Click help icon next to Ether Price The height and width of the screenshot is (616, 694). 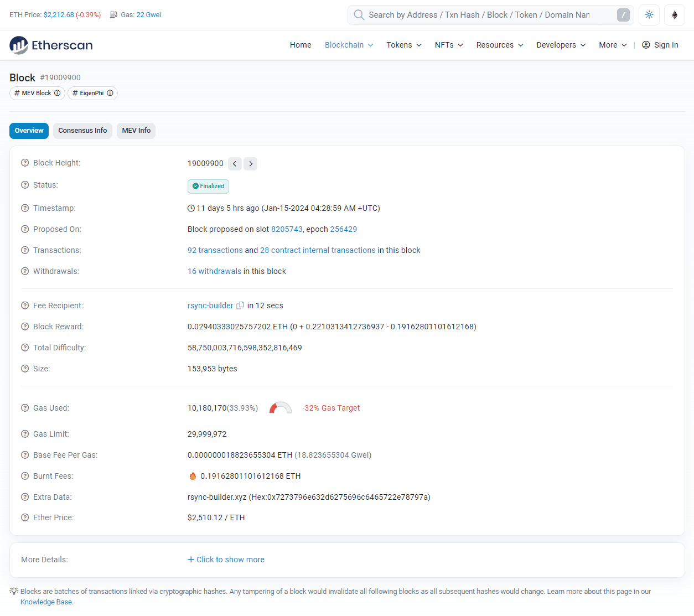pyautogui.click(x=25, y=517)
